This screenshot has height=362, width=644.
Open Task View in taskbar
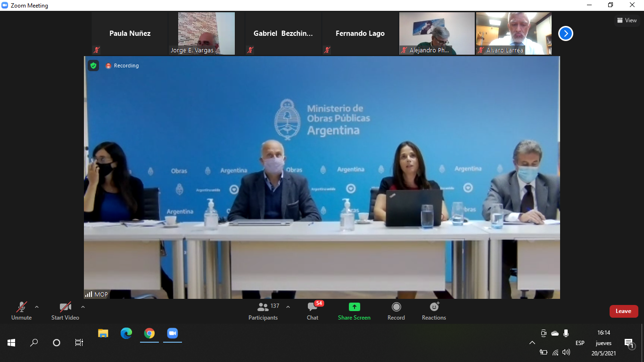pos(79,343)
